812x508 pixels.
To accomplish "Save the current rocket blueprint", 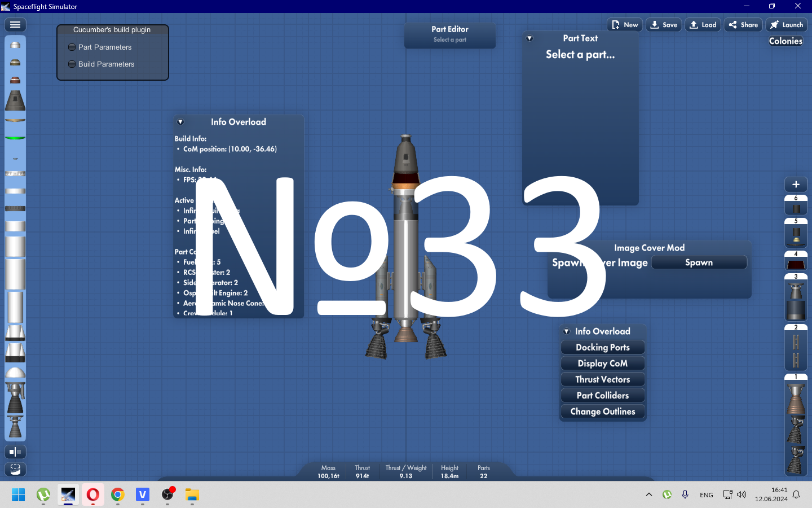I will pyautogui.click(x=664, y=25).
